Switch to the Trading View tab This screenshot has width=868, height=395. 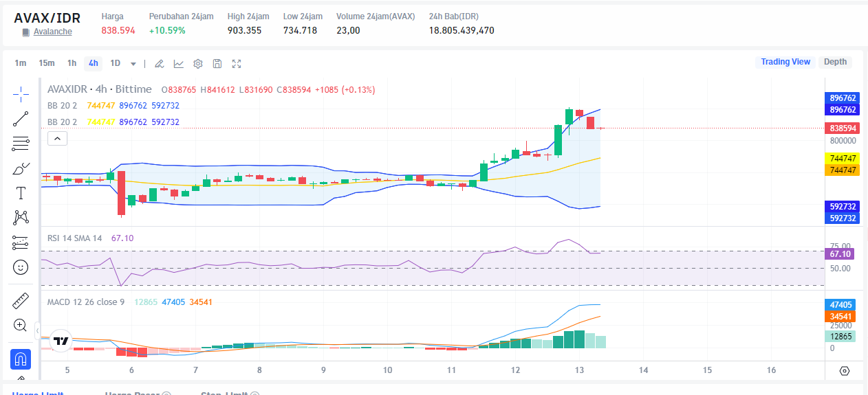point(785,62)
